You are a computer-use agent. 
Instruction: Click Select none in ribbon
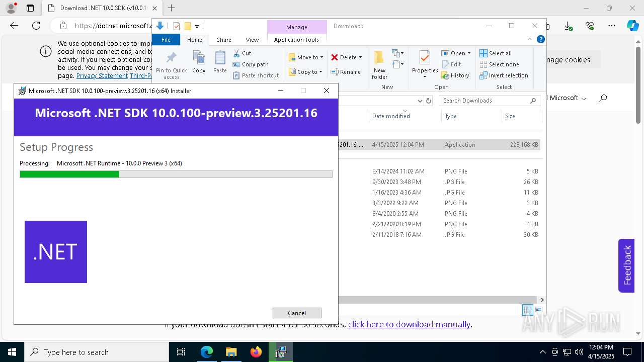[499, 64]
